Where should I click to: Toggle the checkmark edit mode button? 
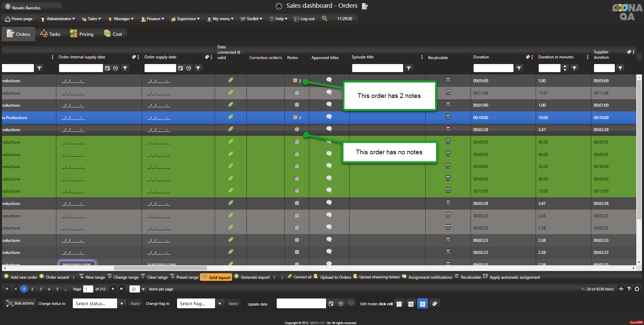(435, 304)
